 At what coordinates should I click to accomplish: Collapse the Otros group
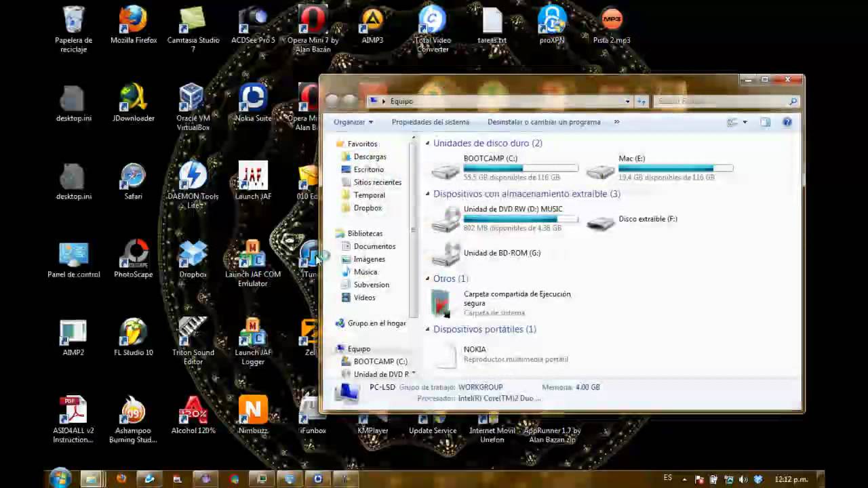pos(428,279)
